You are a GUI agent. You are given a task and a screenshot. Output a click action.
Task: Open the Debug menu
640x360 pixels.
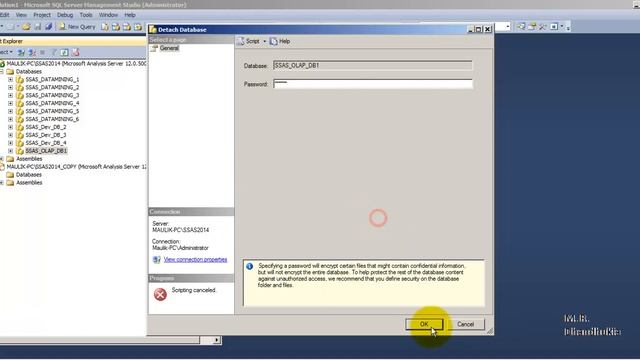pos(65,15)
